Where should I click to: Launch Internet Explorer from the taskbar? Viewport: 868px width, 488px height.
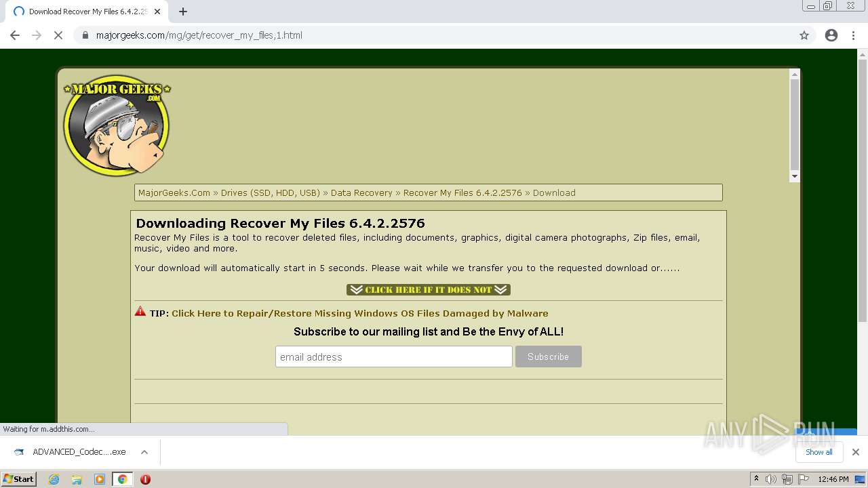pyautogui.click(x=54, y=479)
